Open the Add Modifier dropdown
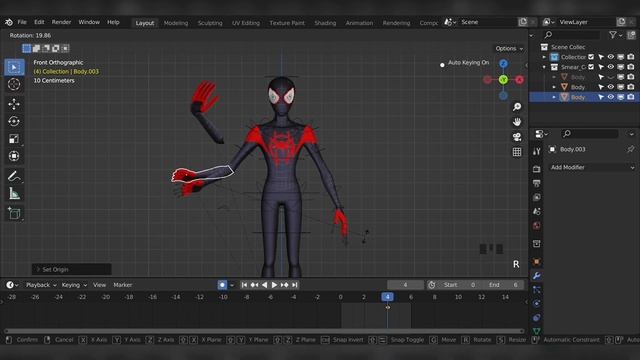 [592, 167]
